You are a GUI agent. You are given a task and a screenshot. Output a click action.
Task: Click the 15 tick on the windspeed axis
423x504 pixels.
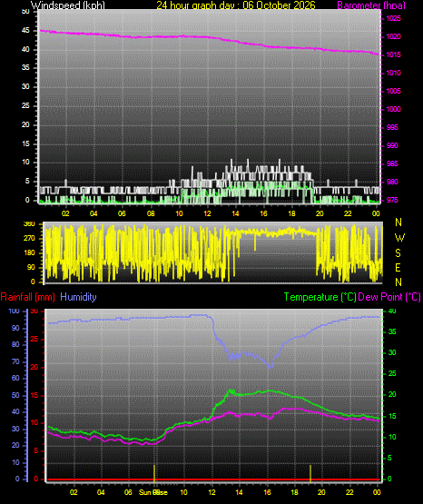click(x=25, y=143)
